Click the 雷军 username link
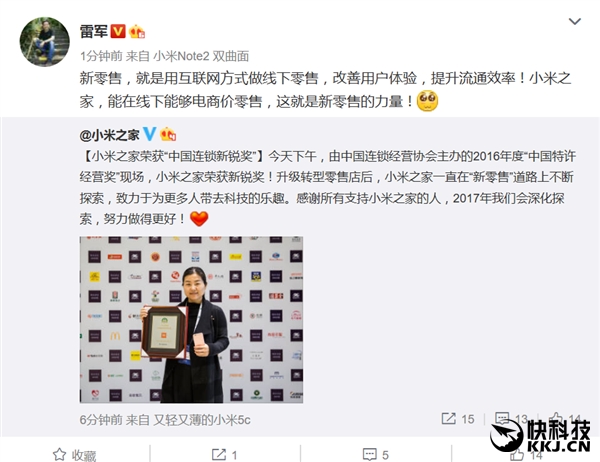 (93, 31)
